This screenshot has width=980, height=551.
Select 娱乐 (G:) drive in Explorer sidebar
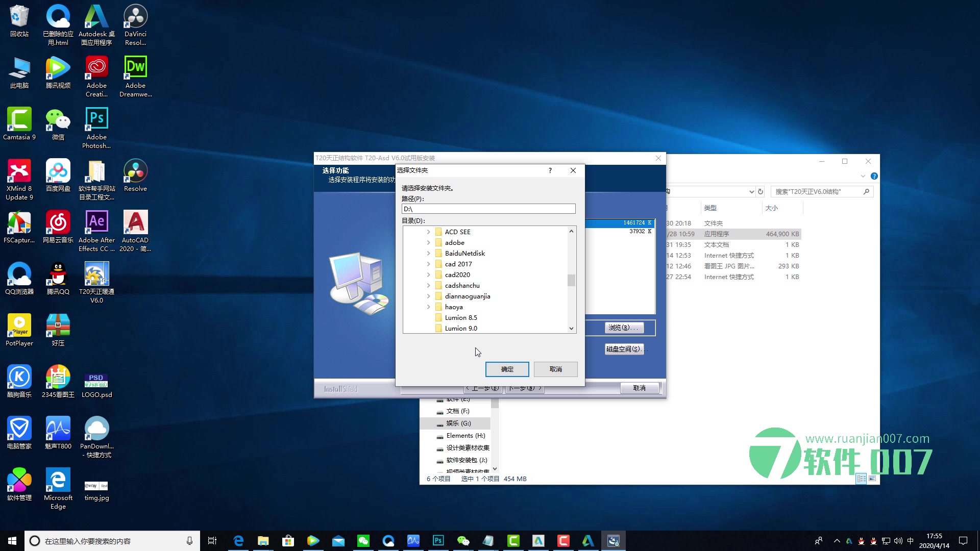(x=455, y=423)
